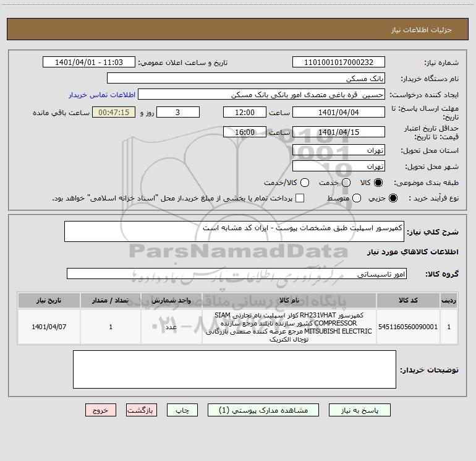Click the پاسخ به نیاز button
The width and height of the screenshot is (476, 461).
(x=359, y=410)
